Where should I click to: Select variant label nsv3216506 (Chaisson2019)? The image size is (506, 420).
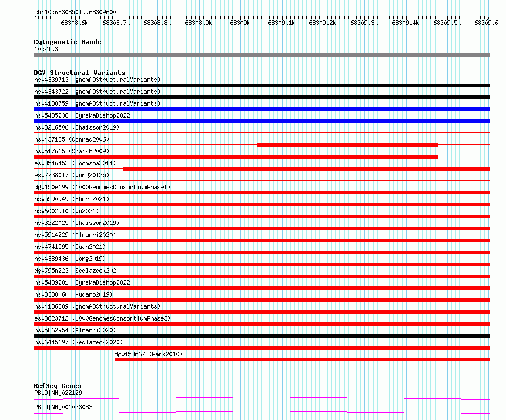pyautogui.click(x=77, y=127)
